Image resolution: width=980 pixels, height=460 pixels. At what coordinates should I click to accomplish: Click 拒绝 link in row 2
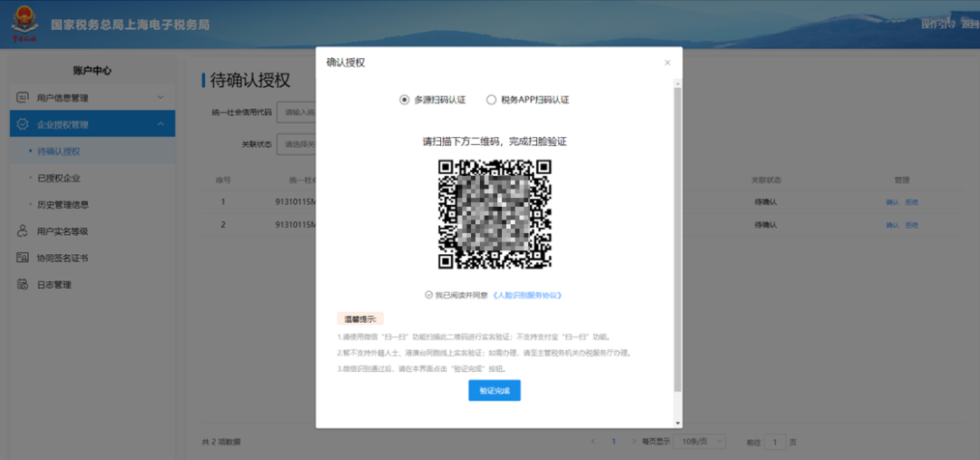(912, 224)
